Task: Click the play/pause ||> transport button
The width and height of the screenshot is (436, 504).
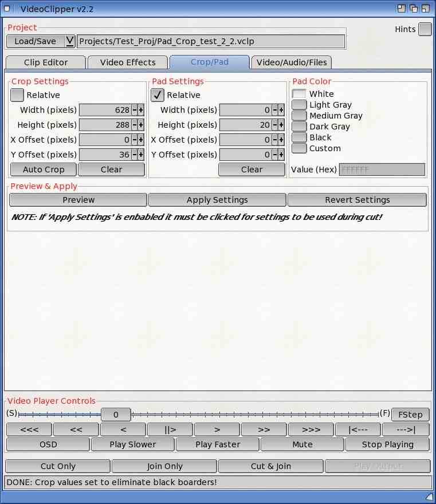Action: coord(170,430)
